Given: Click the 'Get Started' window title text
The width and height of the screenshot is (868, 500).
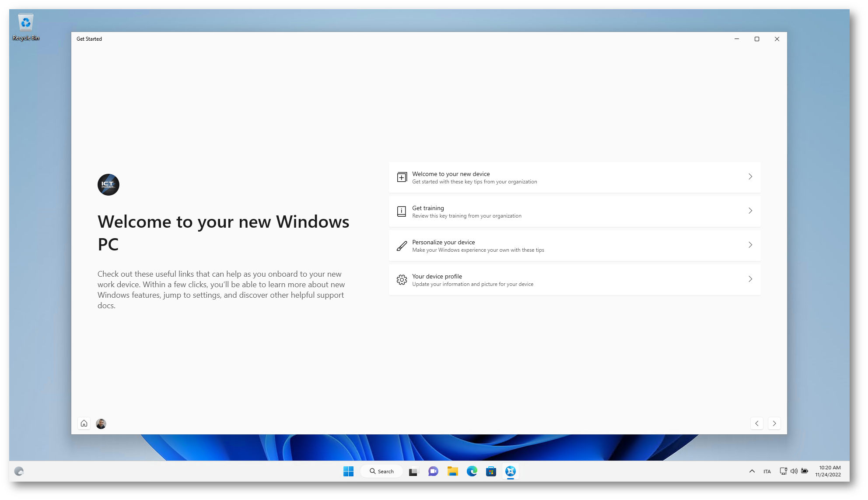Looking at the screenshot, I should 89,39.
